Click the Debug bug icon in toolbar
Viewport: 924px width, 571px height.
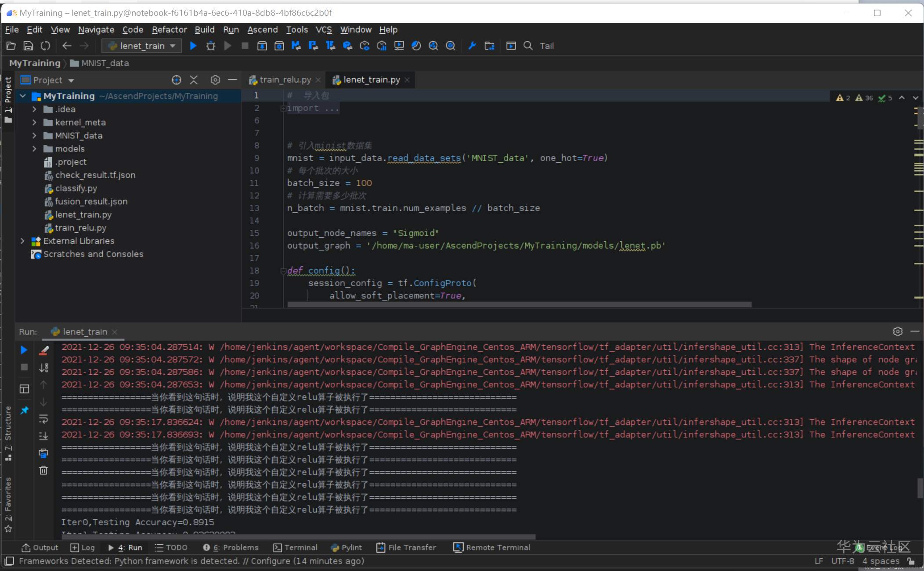tap(211, 46)
